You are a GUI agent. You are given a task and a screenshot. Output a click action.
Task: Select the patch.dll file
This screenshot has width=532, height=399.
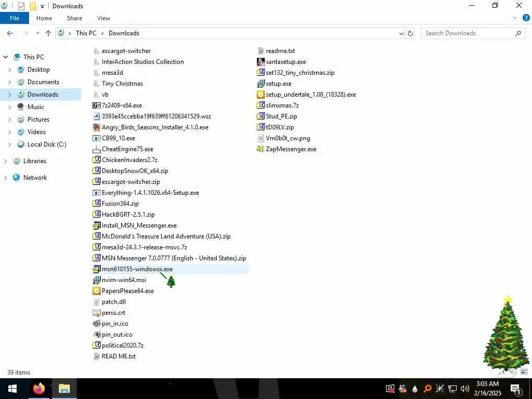coord(110,302)
